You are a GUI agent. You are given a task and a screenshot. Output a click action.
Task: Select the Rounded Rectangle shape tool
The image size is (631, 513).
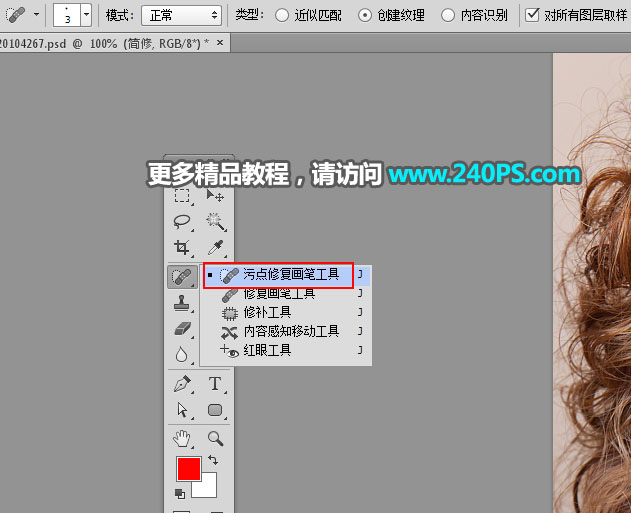coord(215,410)
